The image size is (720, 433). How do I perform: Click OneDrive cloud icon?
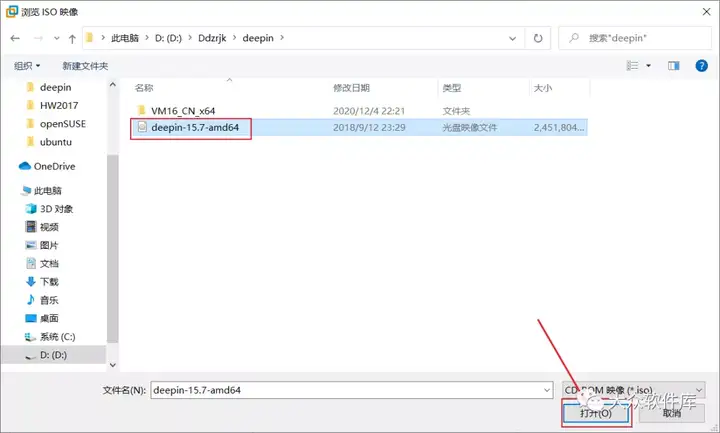click(25, 166)
